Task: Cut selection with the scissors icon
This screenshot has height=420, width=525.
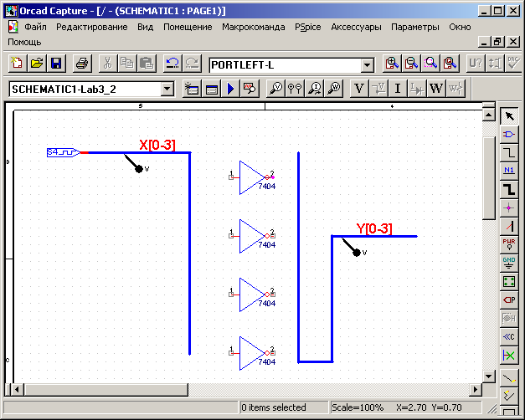Action: pos(108,63)
